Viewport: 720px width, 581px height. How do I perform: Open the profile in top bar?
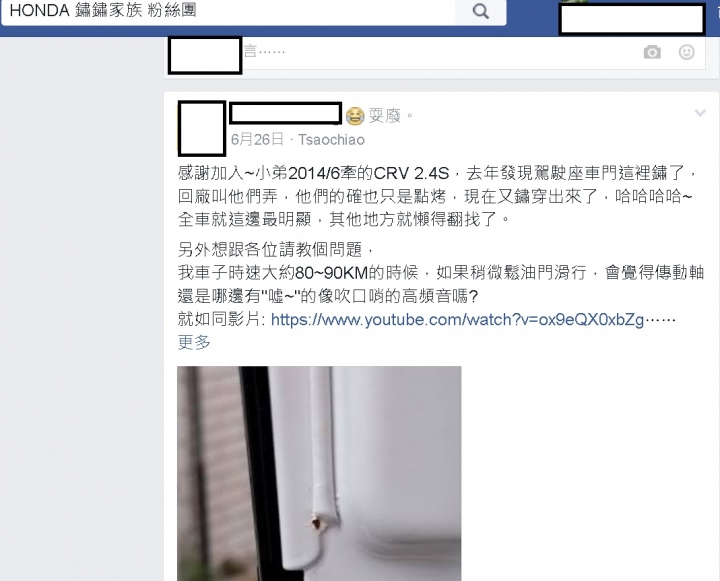(632, 19)
